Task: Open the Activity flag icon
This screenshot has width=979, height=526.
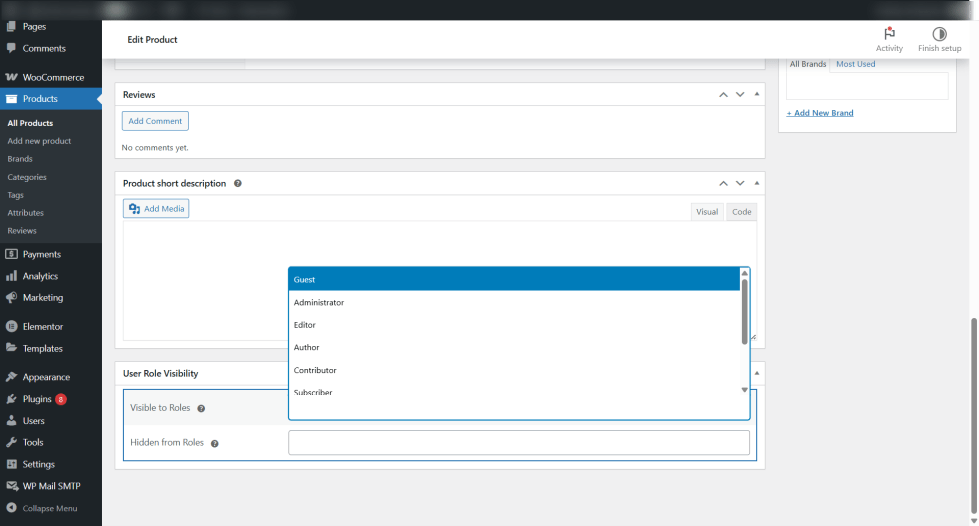Action: tap(889, 34)
